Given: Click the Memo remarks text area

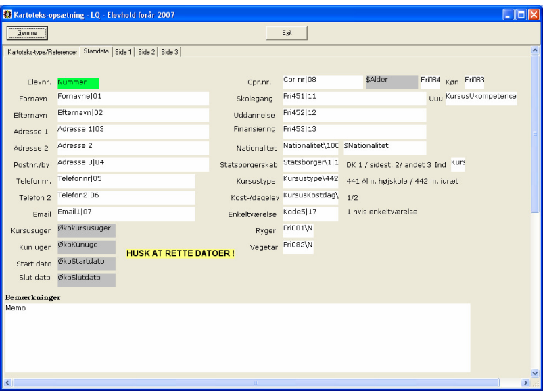Looking at the screenshot, I should (x=238, y=338).
